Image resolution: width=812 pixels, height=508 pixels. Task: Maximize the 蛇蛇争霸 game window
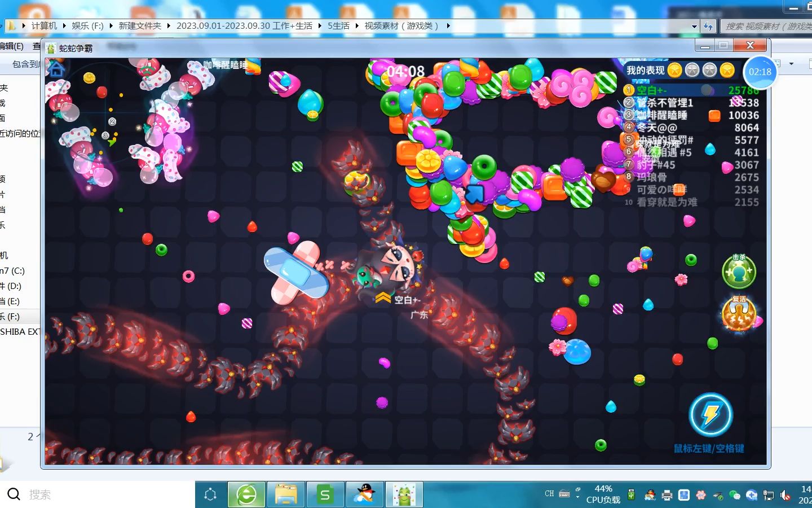coord(724,46)
